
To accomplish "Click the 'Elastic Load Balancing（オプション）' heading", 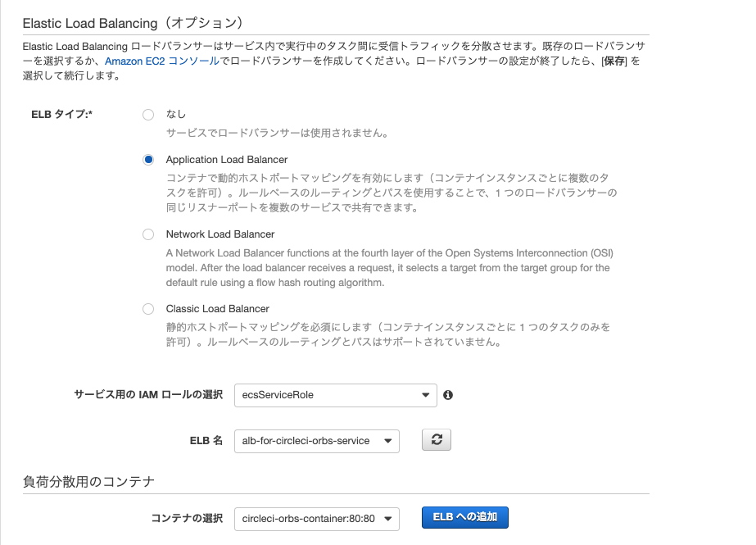I will 133,23.
